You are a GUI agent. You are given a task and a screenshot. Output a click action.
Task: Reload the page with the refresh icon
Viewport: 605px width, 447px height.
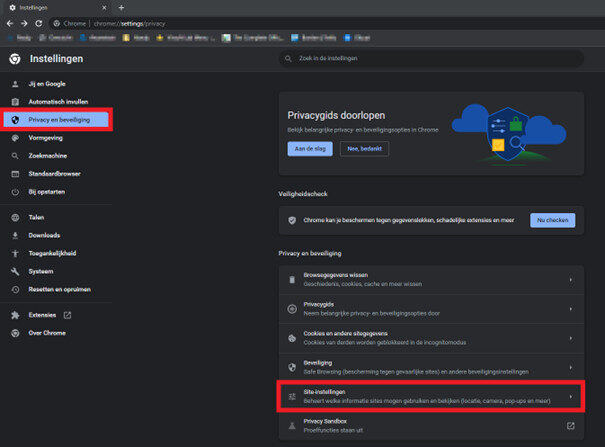(x=39, y=24)
